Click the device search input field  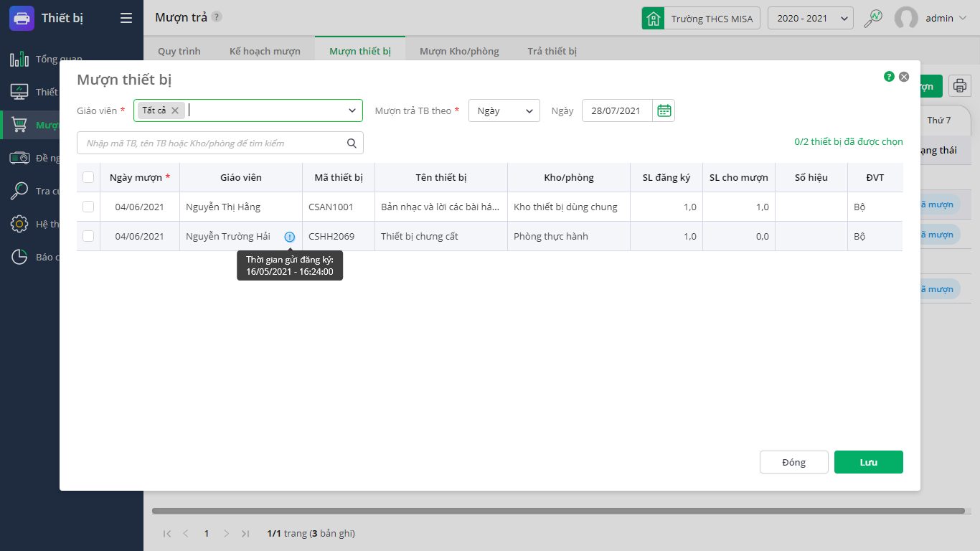point(220,143)
